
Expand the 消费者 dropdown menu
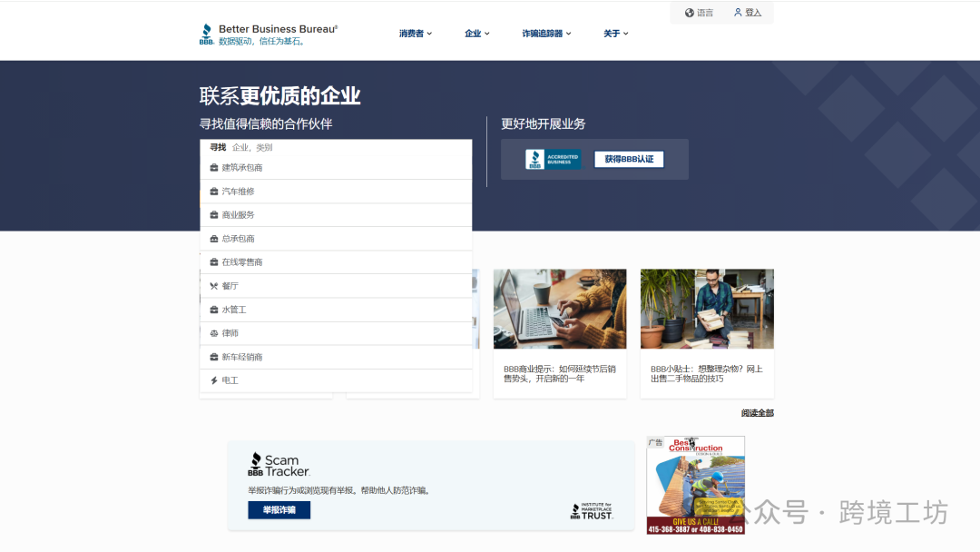coord(414,33)
